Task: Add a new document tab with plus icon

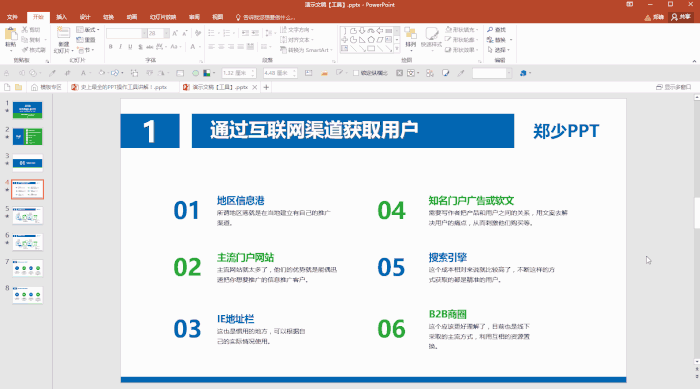Action: 266,87
